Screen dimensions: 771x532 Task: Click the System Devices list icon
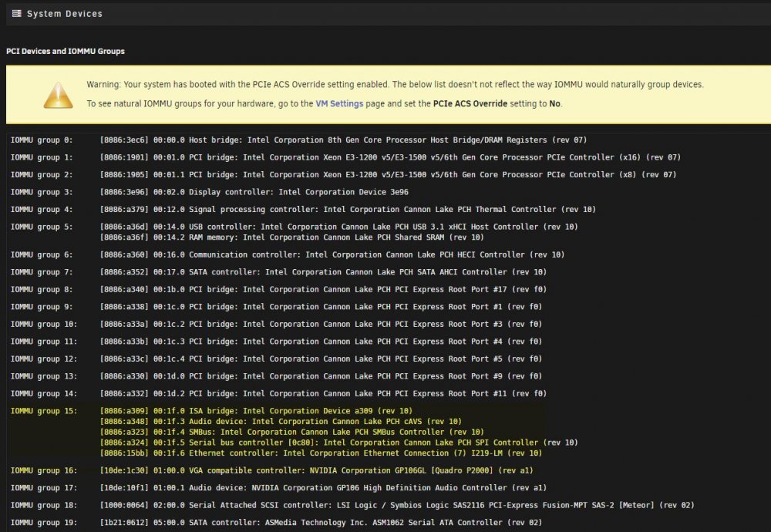tap(17, 14)
